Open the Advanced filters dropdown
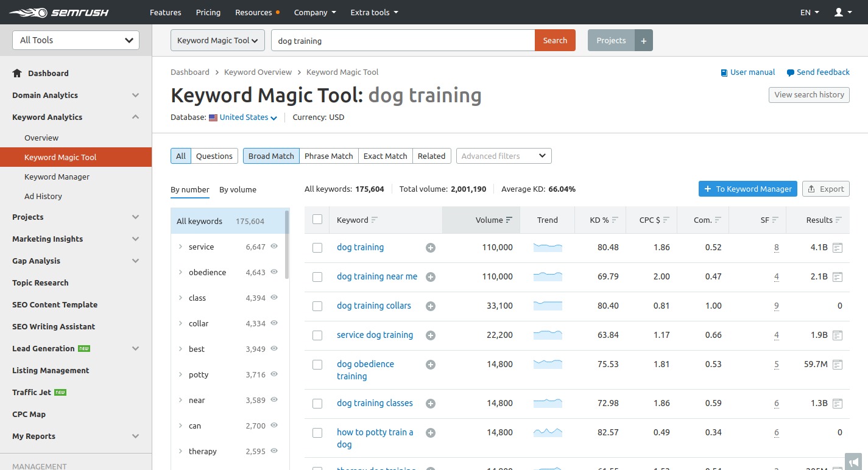The image size is (868, 470). point(503,156)
